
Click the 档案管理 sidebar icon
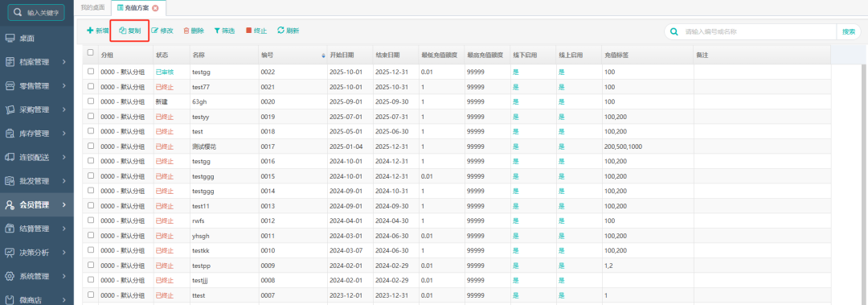pyautogui.click(x=10, y=62)
